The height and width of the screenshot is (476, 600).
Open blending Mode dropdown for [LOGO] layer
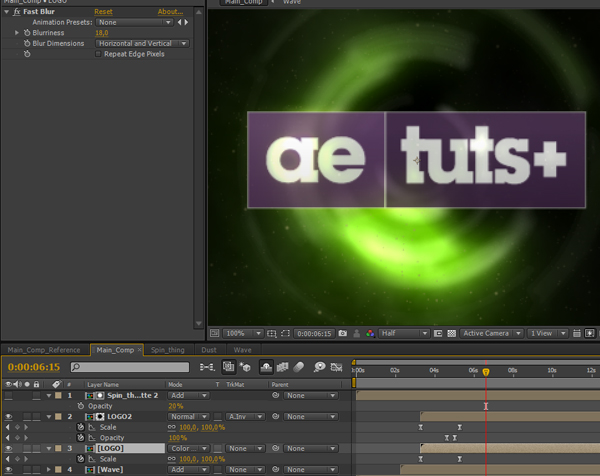(x=188, y=448)
